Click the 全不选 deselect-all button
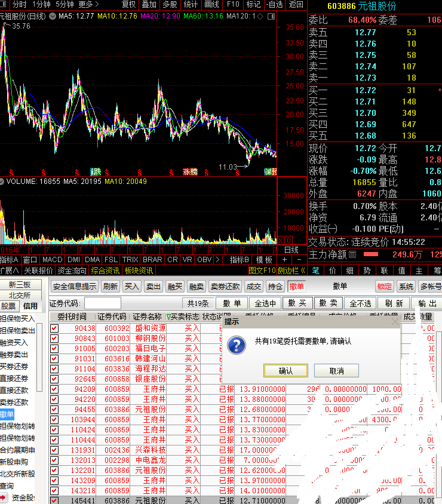 click(x=360, y=303)
